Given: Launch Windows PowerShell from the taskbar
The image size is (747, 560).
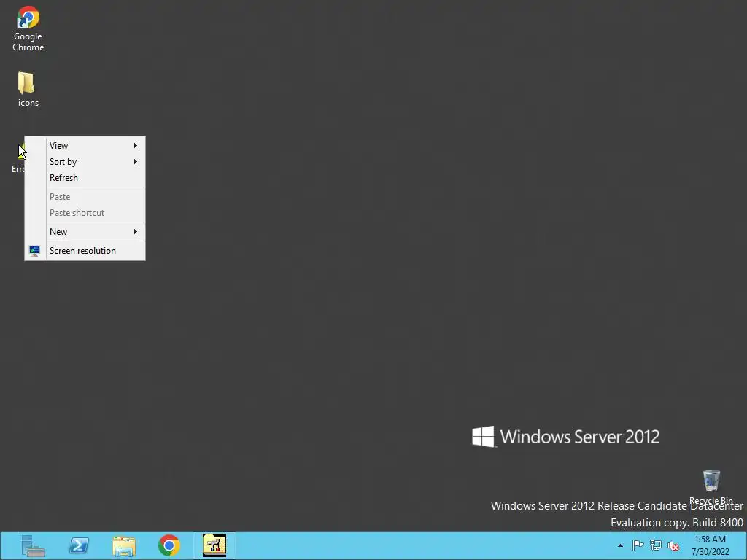Looking at the screenshot, I should (x=79, y=545).
